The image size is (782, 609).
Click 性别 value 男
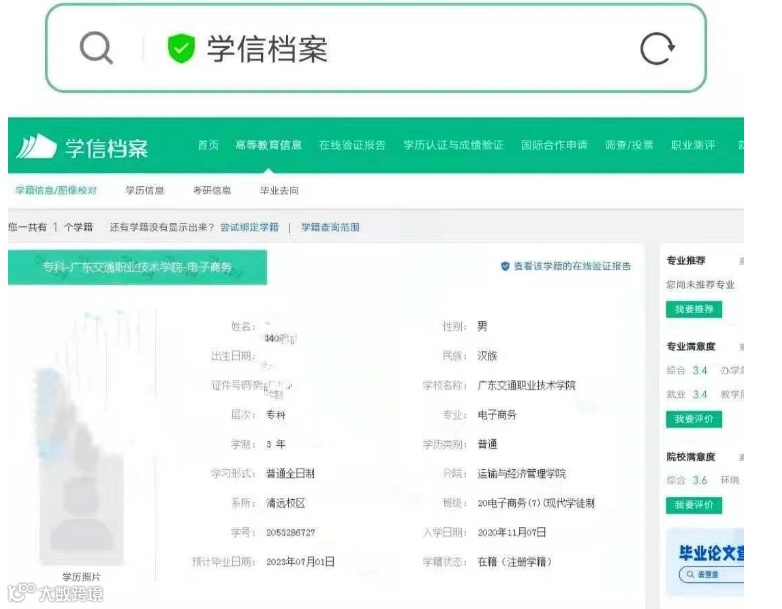[482, 326]
